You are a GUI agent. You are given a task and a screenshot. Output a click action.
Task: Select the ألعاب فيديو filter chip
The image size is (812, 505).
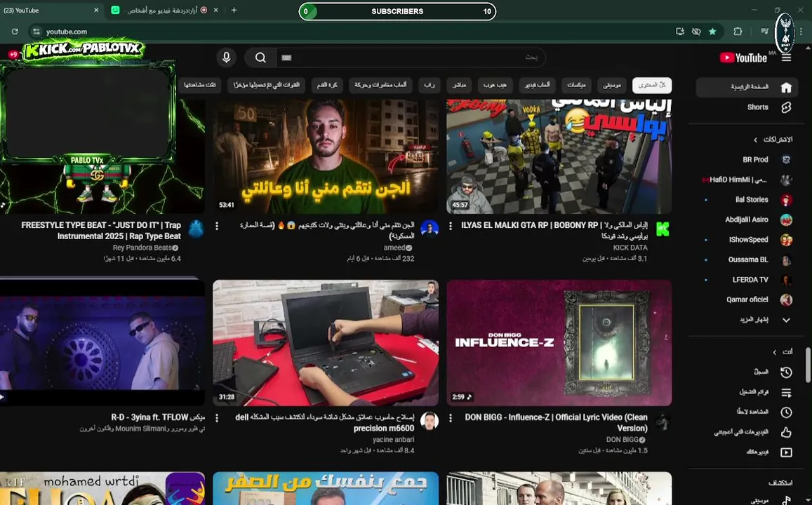coord(537,85)
